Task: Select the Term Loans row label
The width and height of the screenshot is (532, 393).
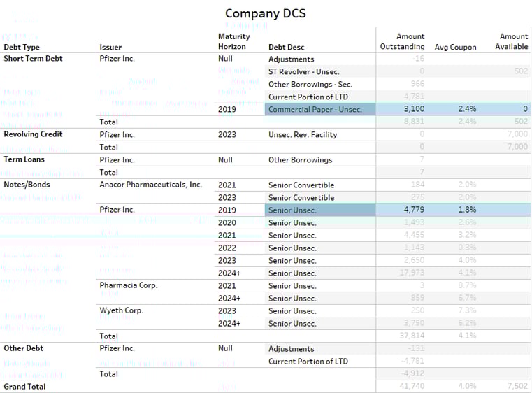Action: pyautogui.click(x=24, y=159)
